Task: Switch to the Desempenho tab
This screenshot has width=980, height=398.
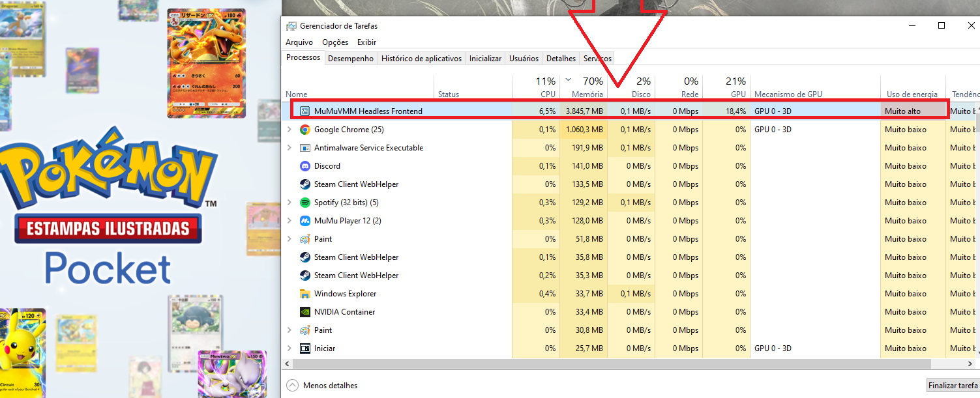Action: pyautogui.click(x=351, y=59)
